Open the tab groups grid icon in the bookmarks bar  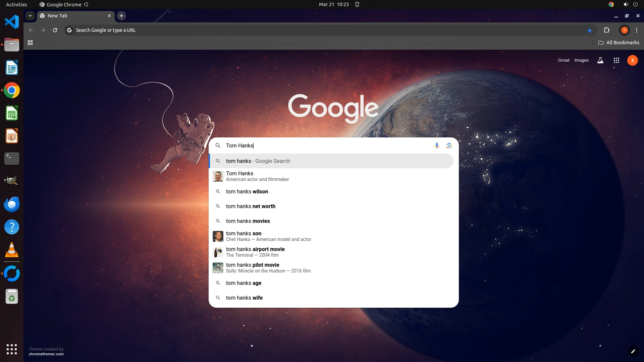point(30,43)
